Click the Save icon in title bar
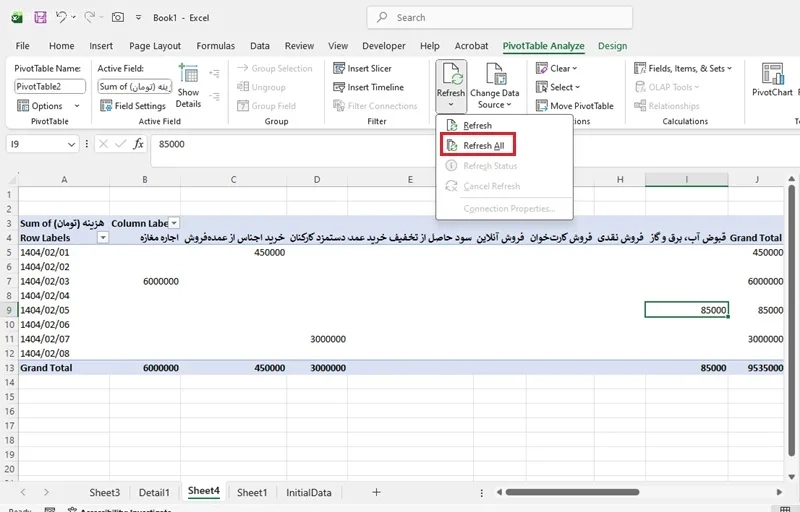Image resolution: width=800 pixels, height=512 pixels. [40, 17]
